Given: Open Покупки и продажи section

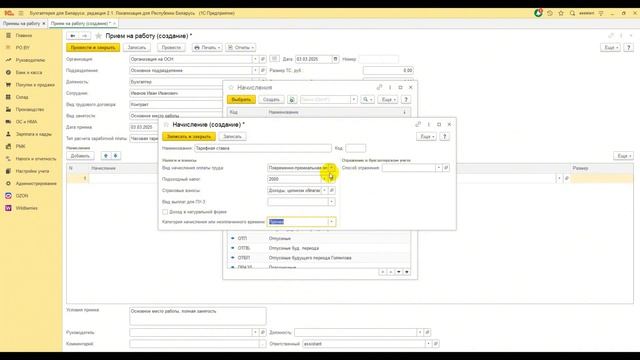Looking at the screenshot, I should (x=35, y=85).
